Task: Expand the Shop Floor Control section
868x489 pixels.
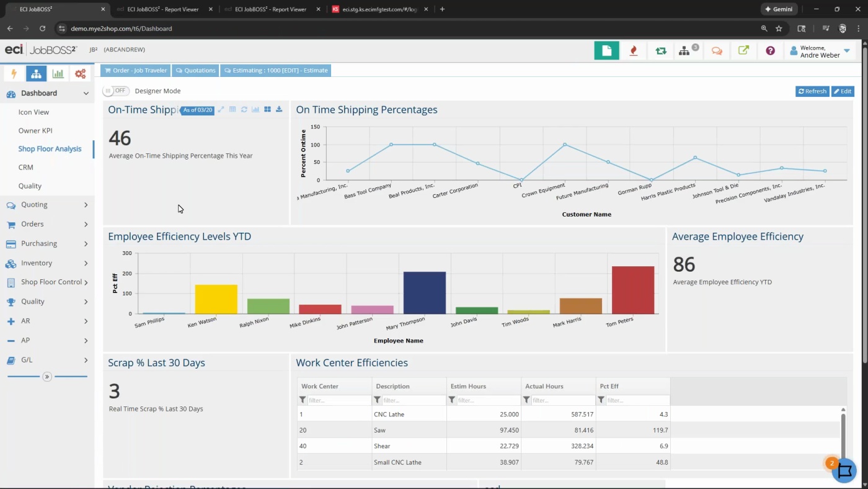Action: click(46, 282)
